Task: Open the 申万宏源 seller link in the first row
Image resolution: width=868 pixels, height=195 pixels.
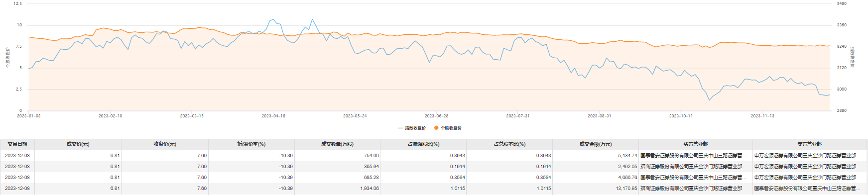Action: pos(805,156)
